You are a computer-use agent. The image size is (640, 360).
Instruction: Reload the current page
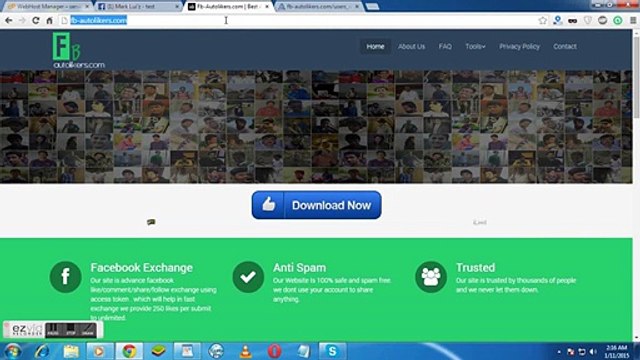tap(36, 20)
